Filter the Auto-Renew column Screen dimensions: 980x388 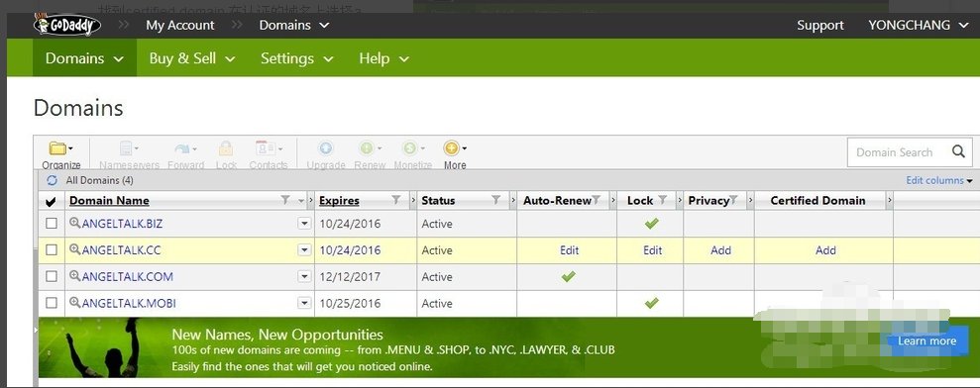coord(597,200)
